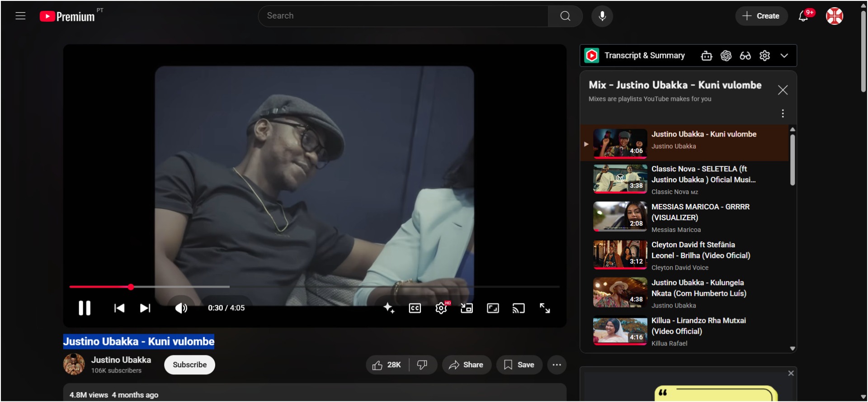Like the video with 28K likes
Image resolution: width=868 pixels, height=402 pixels.
click(387, 365)
